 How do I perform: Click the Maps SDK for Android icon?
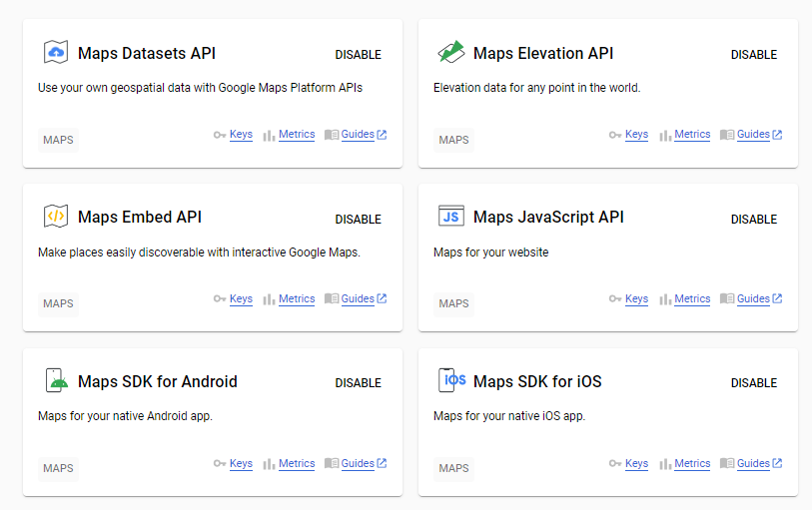pyautogui.click(x=56, y=380)
